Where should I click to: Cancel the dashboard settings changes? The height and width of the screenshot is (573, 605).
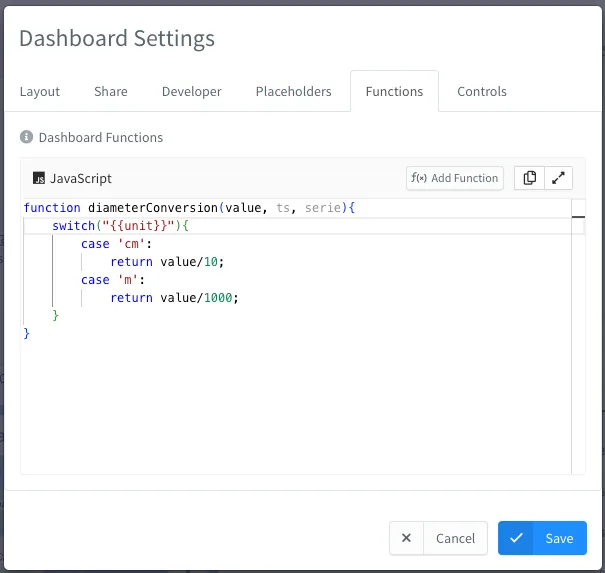pos(438,538)
